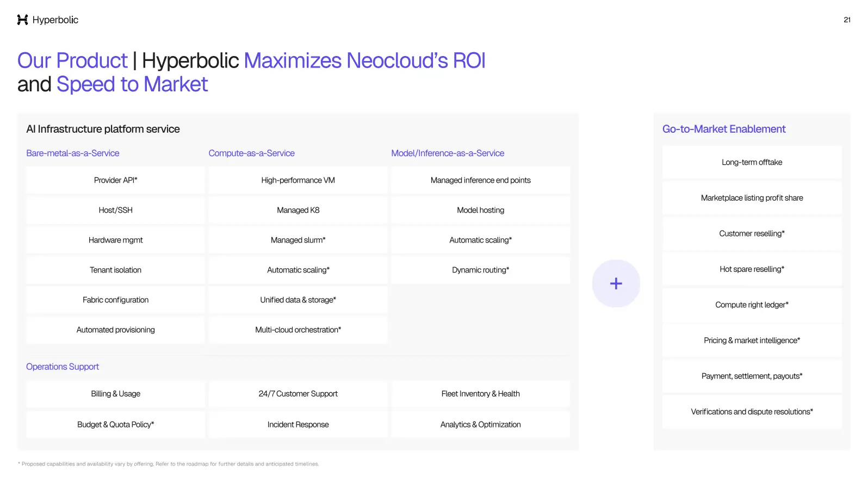
Task: Choose the 'Customer reselling*' card
Action: 752,233
